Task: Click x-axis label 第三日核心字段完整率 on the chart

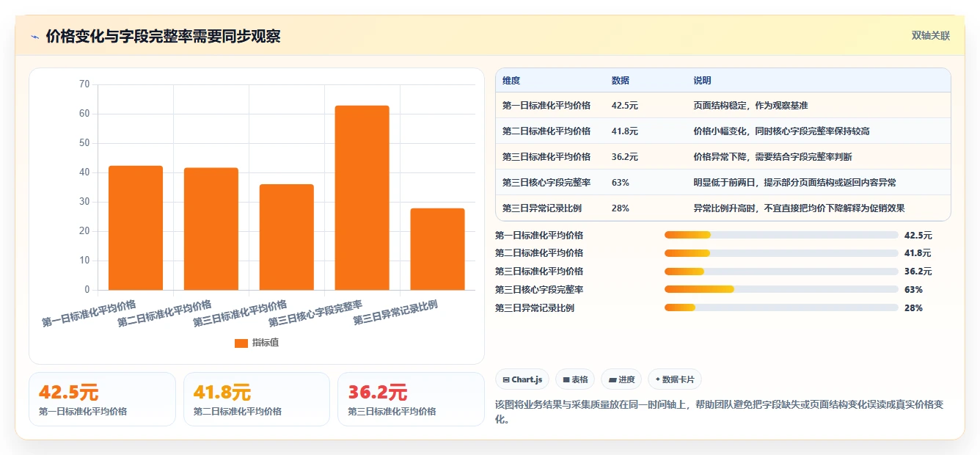Action: (x=315, y=313)
